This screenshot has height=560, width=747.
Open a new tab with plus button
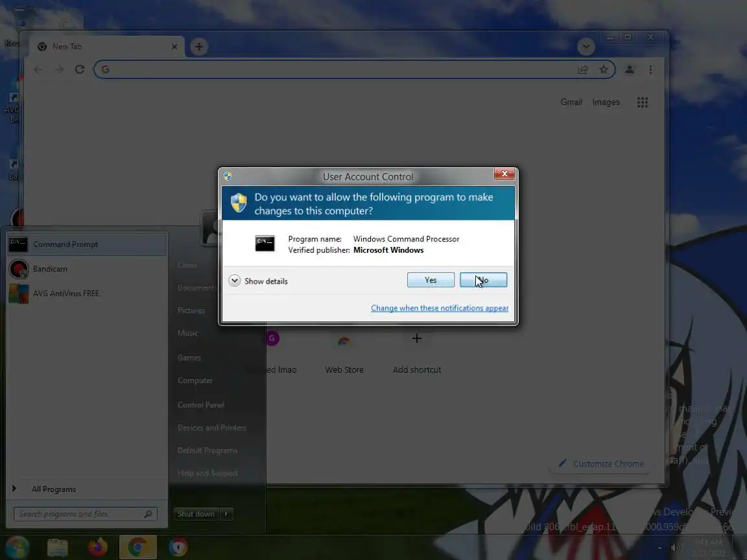(x=199, y=47)
